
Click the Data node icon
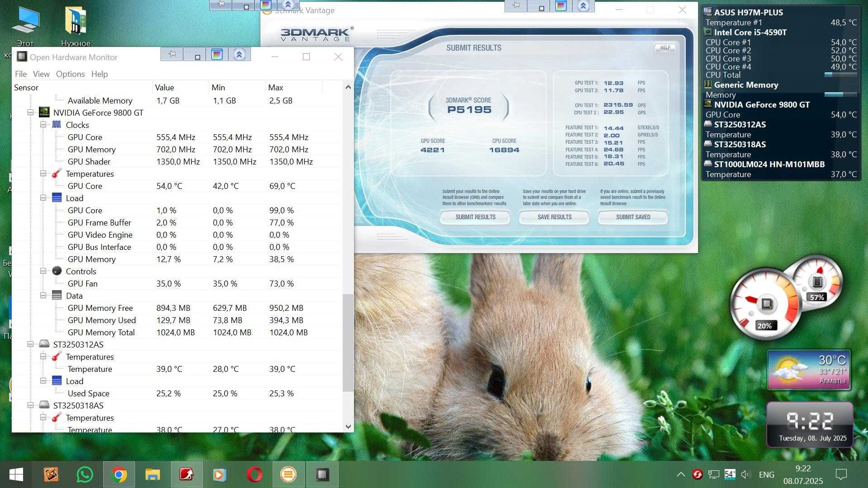tap(57, 295)
